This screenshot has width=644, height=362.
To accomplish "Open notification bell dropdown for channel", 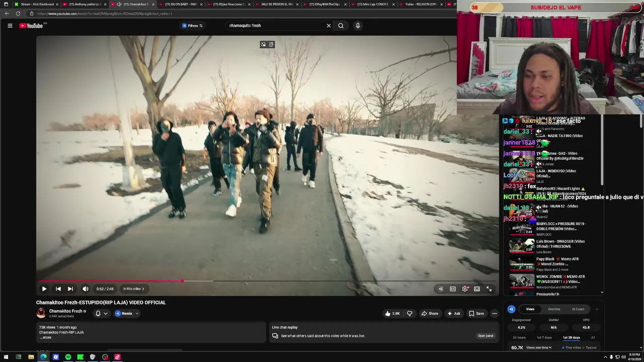I will click(x=101, y=314).
